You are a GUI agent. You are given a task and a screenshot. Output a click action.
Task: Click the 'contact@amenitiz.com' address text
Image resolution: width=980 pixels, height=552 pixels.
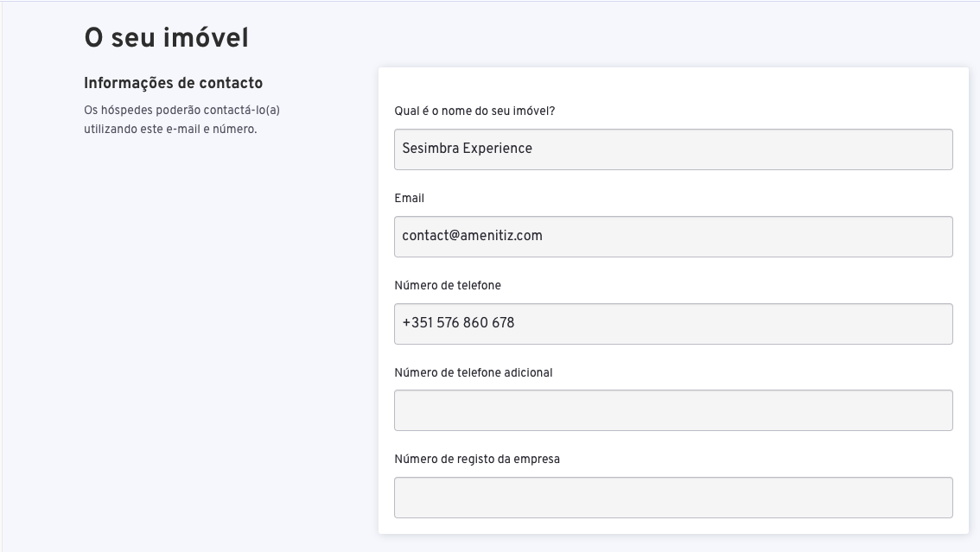click(x=472, y=236)
